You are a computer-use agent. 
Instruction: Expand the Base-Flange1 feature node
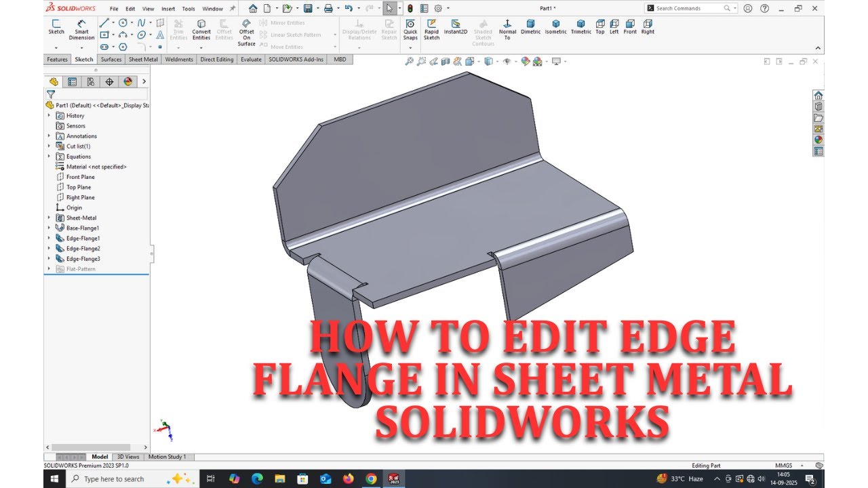49,228
